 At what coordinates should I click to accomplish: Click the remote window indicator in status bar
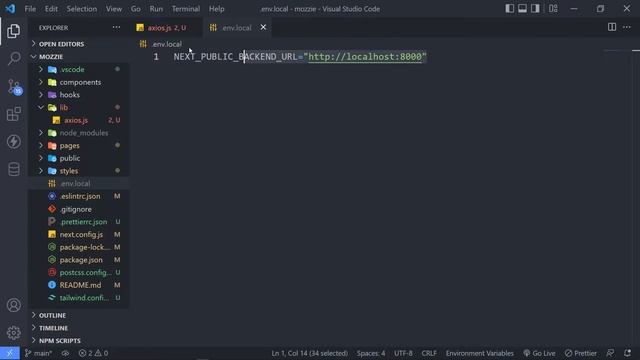tap(9, 353)
